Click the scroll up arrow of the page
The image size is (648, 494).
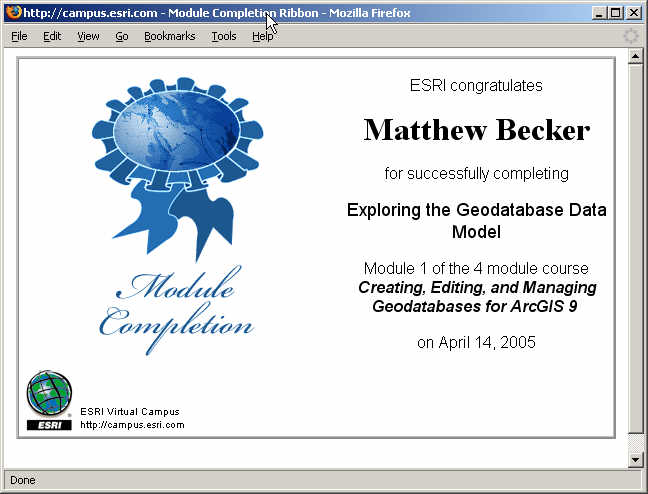point(634,57)
